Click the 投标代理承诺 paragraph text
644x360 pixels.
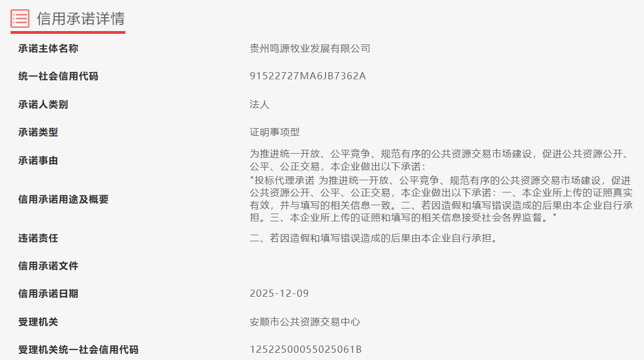coord(441,199)
